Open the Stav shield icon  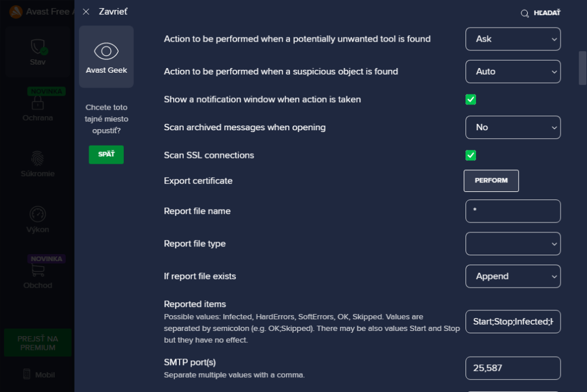point(38,47)
